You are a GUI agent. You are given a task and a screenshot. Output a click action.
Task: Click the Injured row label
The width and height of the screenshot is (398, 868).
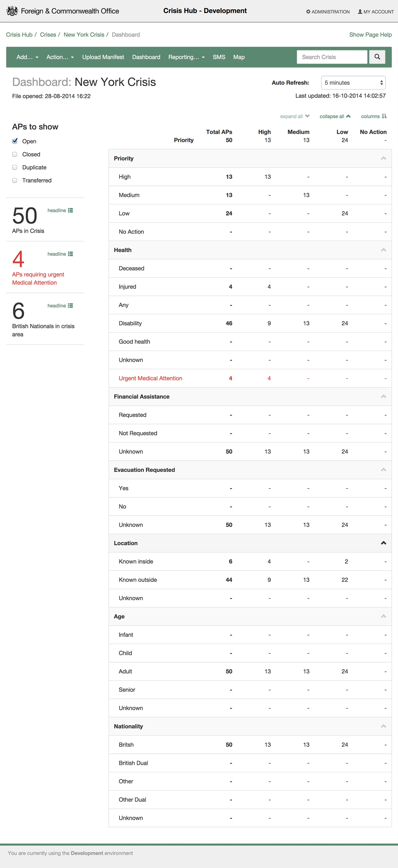tap(128, 287)
